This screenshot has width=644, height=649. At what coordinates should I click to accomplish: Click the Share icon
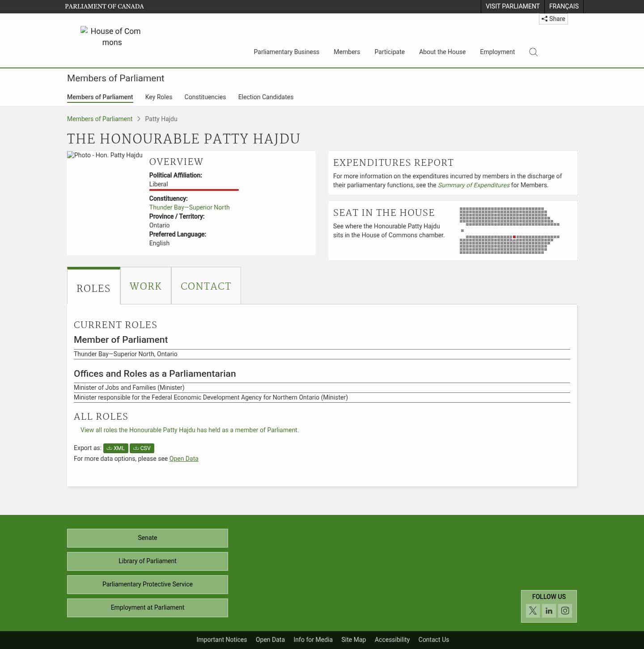tap(553, 19)
